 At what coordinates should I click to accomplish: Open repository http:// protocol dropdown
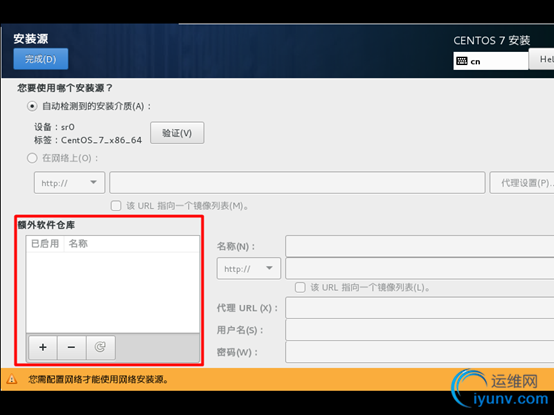tap(249, 268)
